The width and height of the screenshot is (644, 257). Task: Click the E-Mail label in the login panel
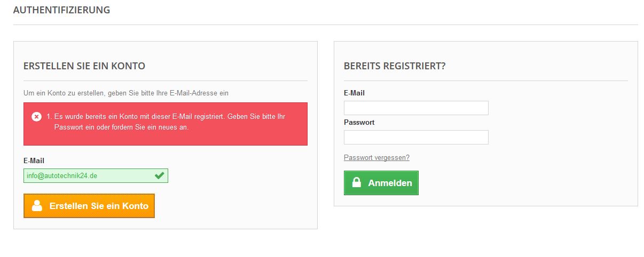pyautogui.click(x=354, y=93)
